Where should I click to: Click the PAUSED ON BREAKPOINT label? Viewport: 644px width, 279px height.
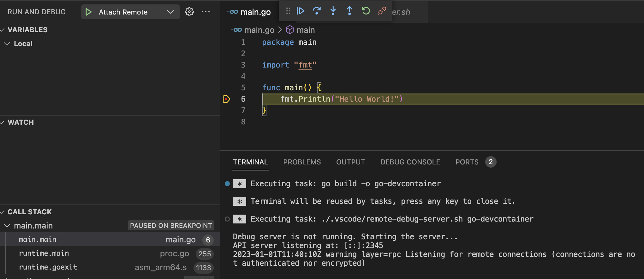pos(171,226)
